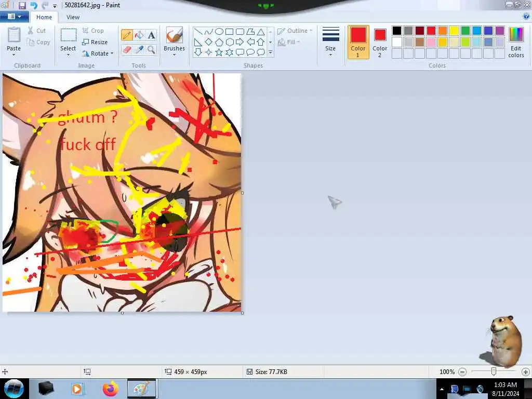532x399 pixels.
Task: Choose the Triangle shape
Action: pos(261,32)
